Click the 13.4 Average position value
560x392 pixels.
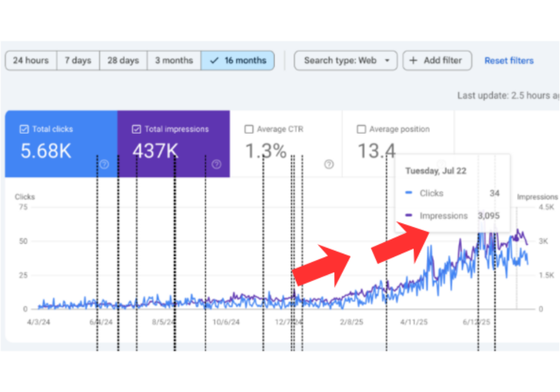(376, 151)
